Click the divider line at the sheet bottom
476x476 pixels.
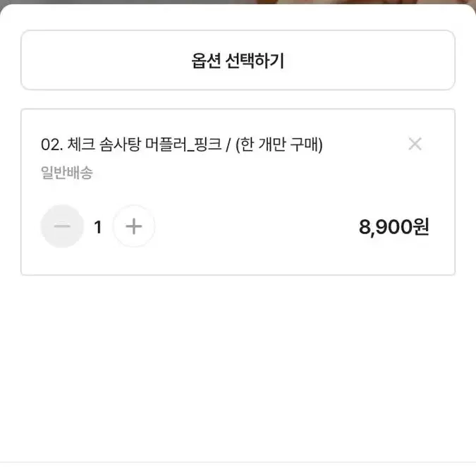(238, 462)
